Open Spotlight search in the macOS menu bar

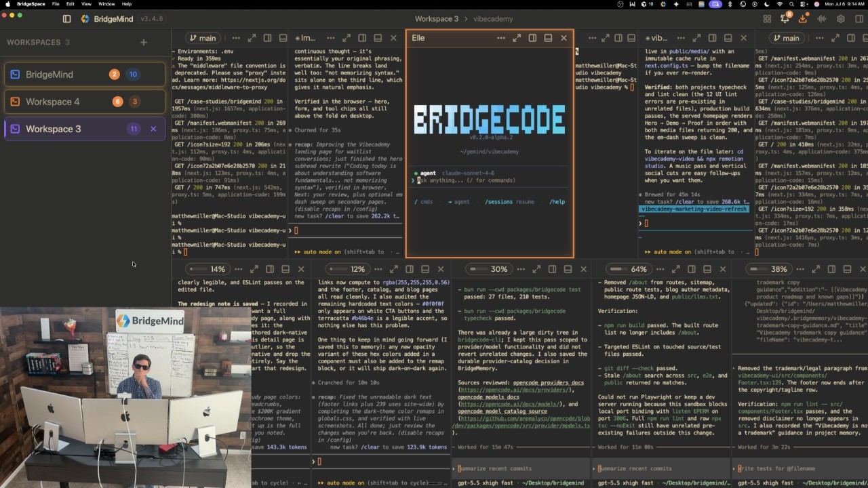[793, 4]
